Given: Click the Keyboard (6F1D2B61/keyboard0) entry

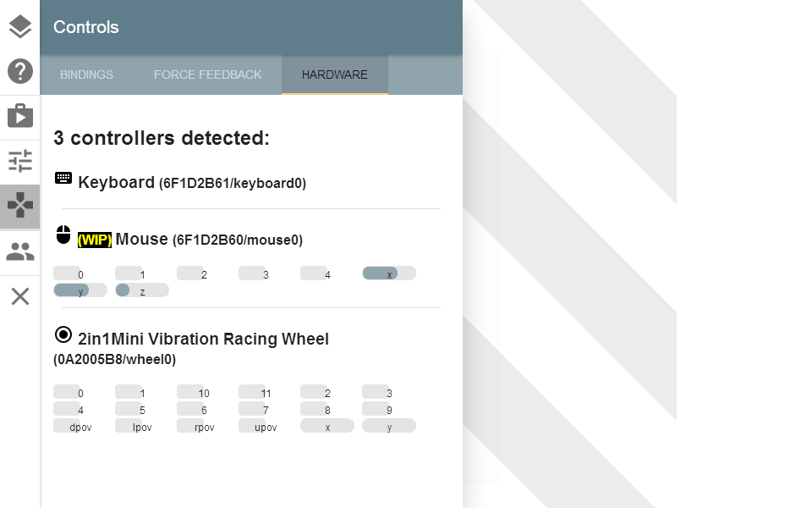Looking at the screenshot, I should (x=192, y=183).
